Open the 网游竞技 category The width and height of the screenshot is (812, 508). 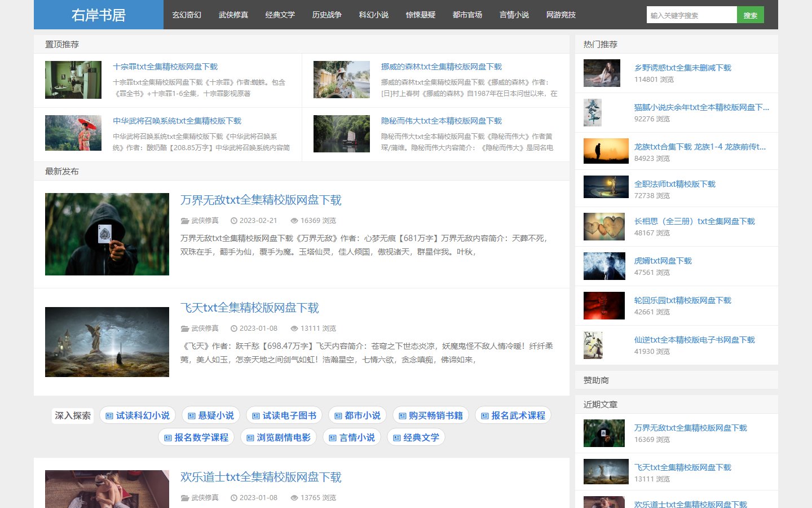tap(561, 15)
